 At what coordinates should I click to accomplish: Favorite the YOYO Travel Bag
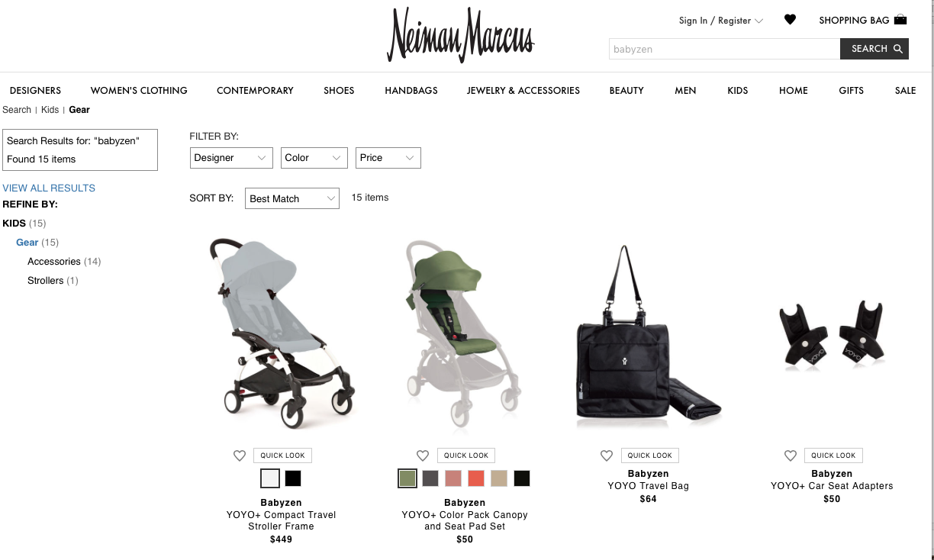pyautogui.click(x=607, y=455)
